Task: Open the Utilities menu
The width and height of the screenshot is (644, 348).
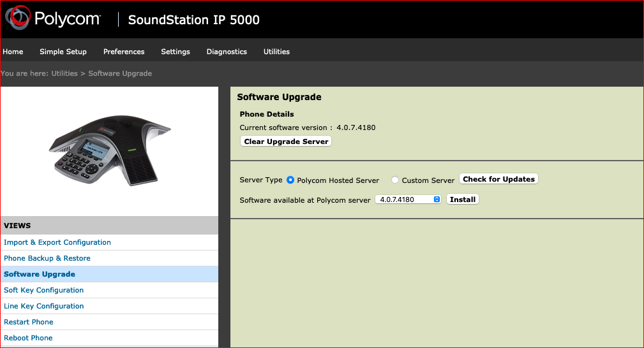Action: [x=276, y=52]
